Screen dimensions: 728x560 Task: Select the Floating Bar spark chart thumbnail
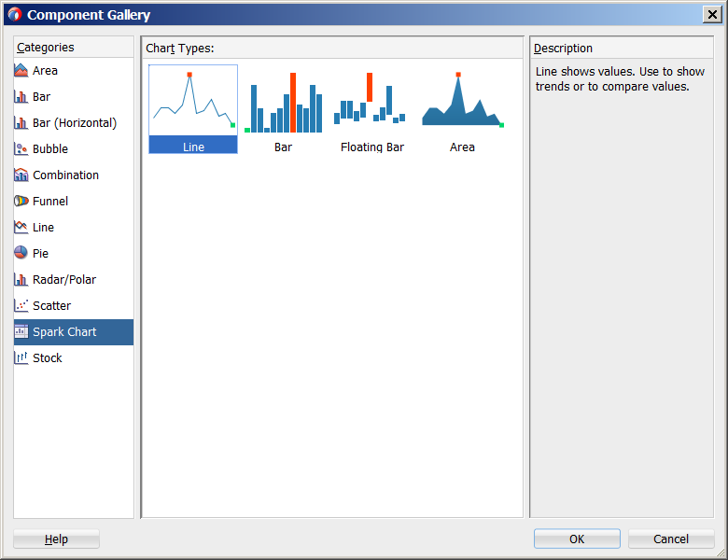[x=370, y=98]
